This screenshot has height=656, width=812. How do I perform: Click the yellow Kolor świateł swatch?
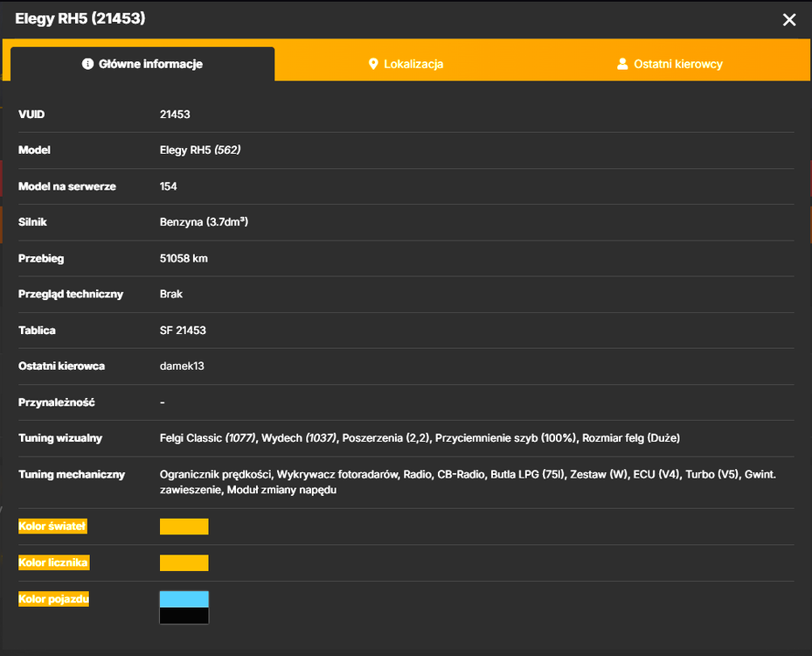tap(184, 527)
